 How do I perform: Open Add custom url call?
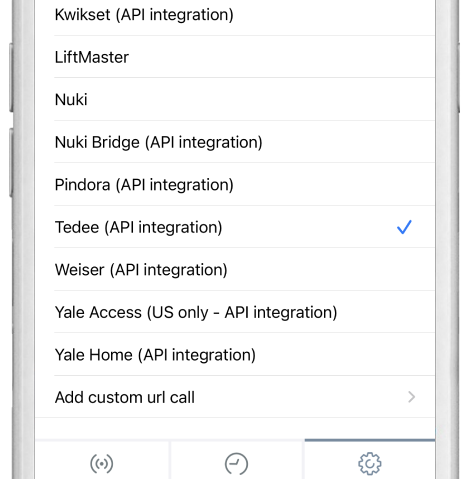click(235, 397)
